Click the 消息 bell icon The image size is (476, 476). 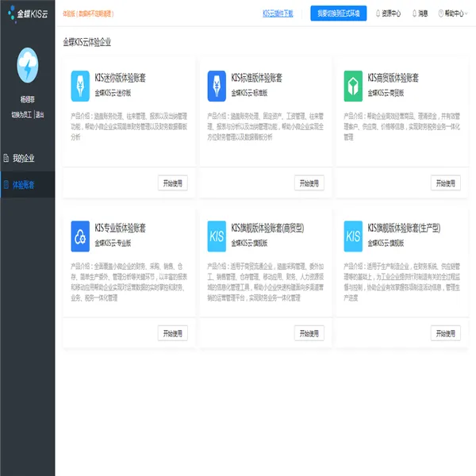[414, 13]
